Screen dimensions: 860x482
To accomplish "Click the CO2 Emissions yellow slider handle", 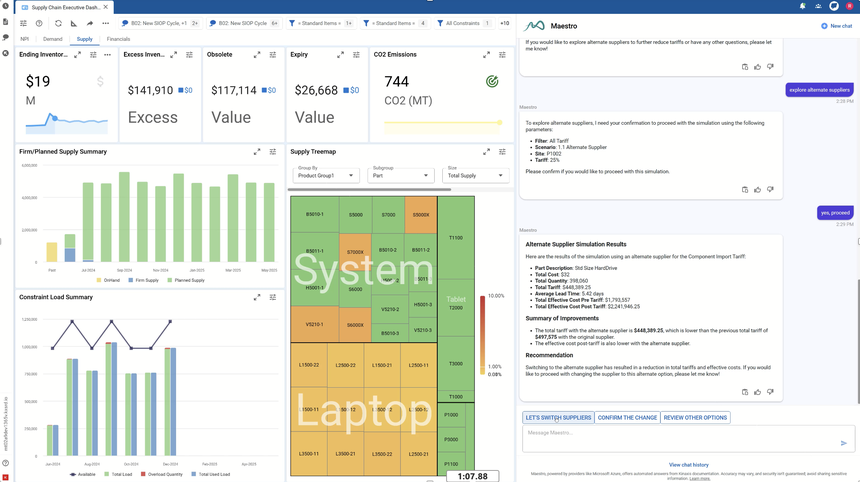I will [500, 123].
